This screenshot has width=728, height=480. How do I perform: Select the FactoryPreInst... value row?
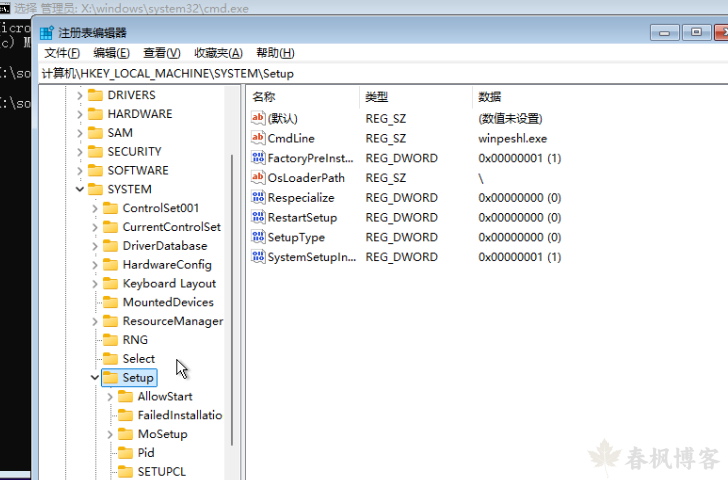click(x=406, y=158)
